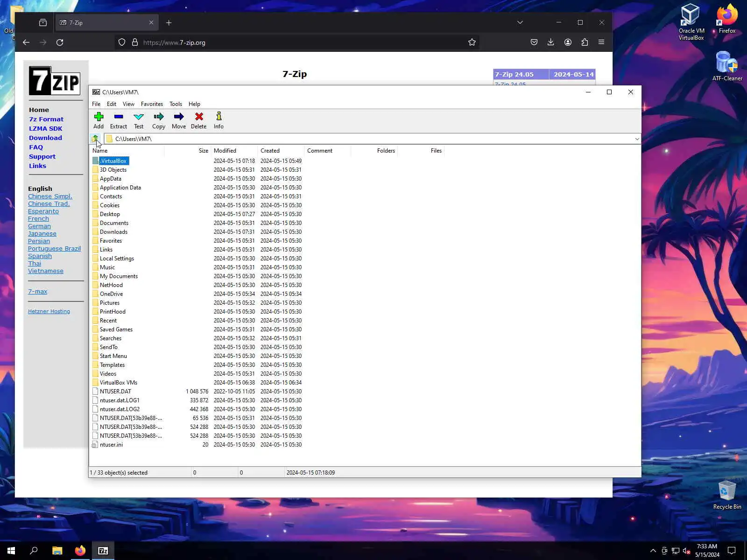The image size is (747, 560).
Task: Open Firefox extensions icon
Action: coord(585,42)
